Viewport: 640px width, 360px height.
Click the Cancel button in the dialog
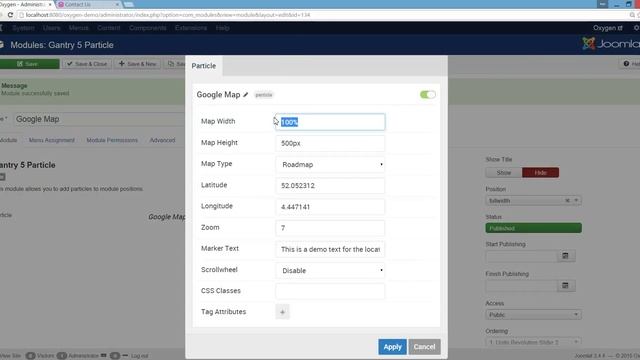point(424,347)
